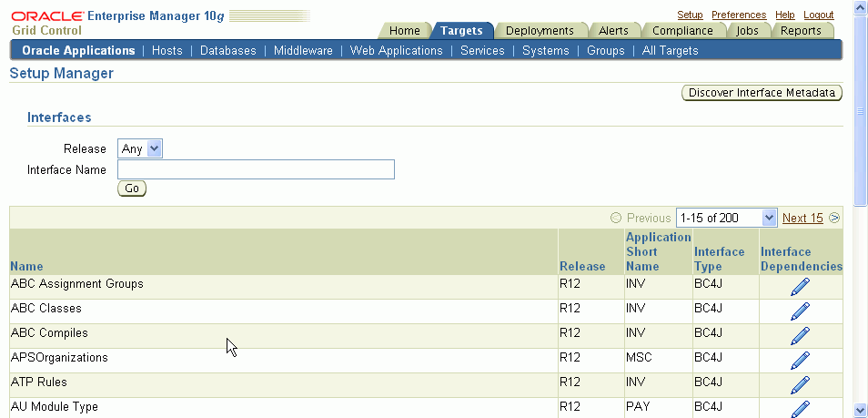Open the Middleware subtab
Screen dimensions: 868x418
point(303,50)
